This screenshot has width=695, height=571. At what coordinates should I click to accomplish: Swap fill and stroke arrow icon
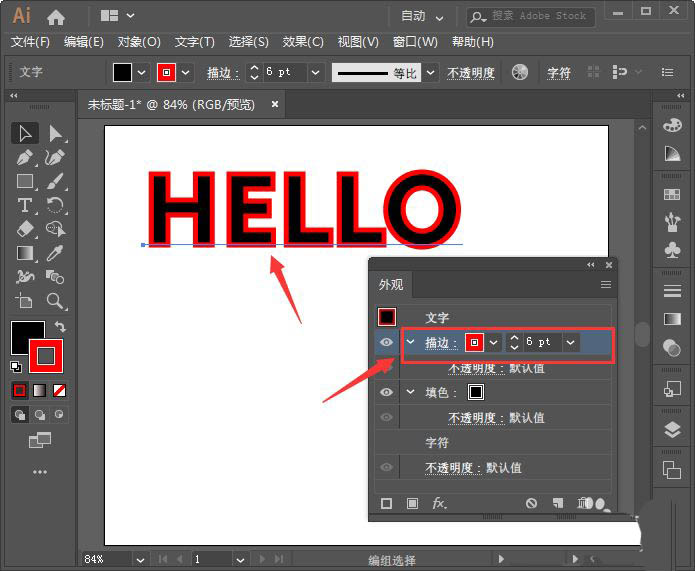[61, 327]
